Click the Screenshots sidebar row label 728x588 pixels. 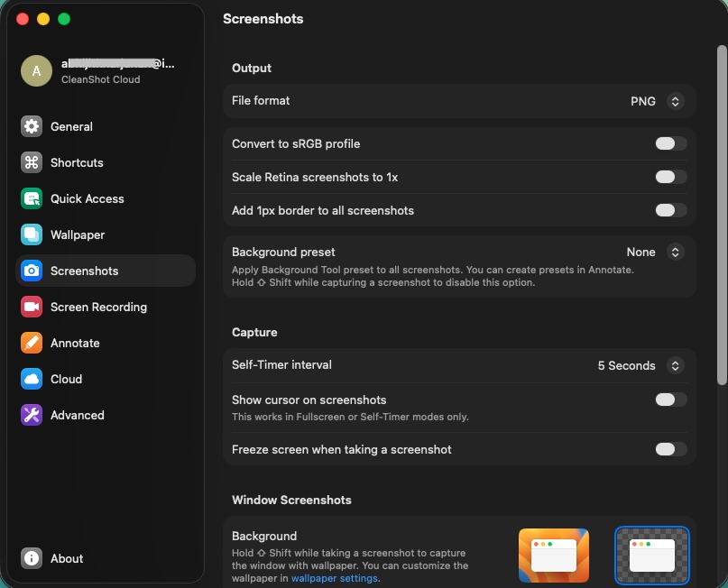85,271
